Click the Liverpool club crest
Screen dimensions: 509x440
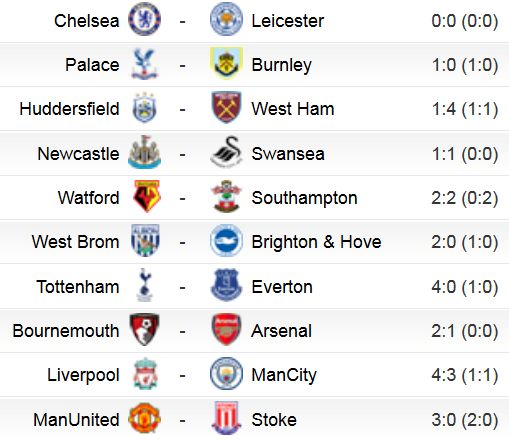point(145,374)
